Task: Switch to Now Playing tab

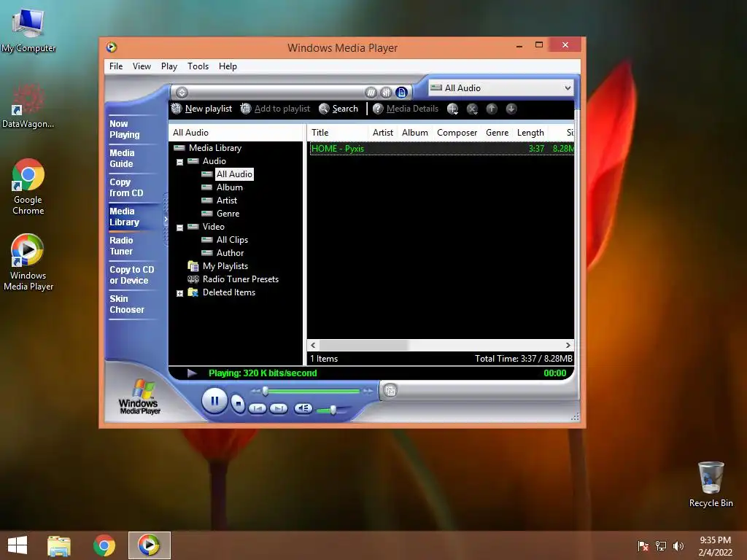Action: pos(125,129)
